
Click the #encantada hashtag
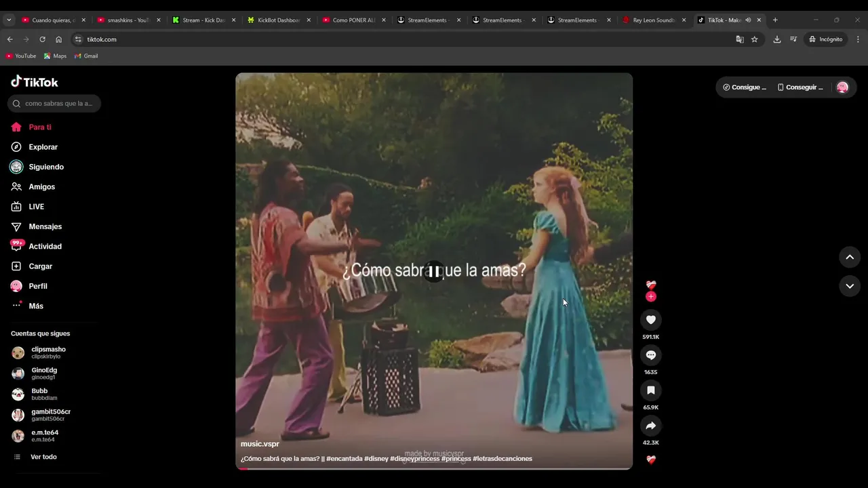[x=344, y=459]
